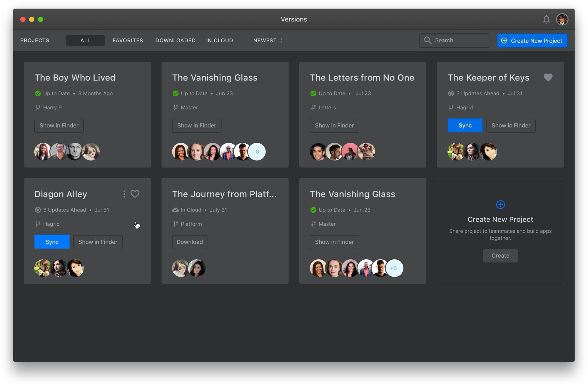
Task: Click the Harry P branch name
Action: tap(52, 108)
